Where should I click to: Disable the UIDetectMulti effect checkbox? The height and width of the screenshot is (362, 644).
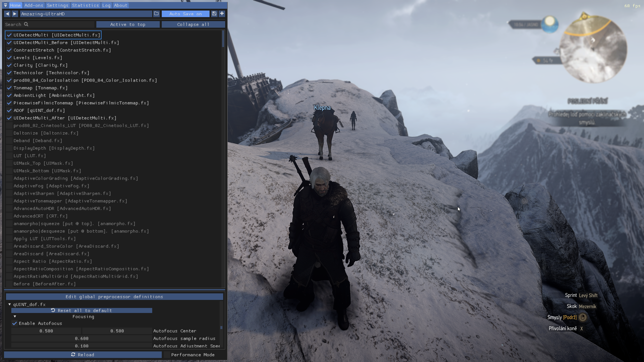[x=9, y=35]
